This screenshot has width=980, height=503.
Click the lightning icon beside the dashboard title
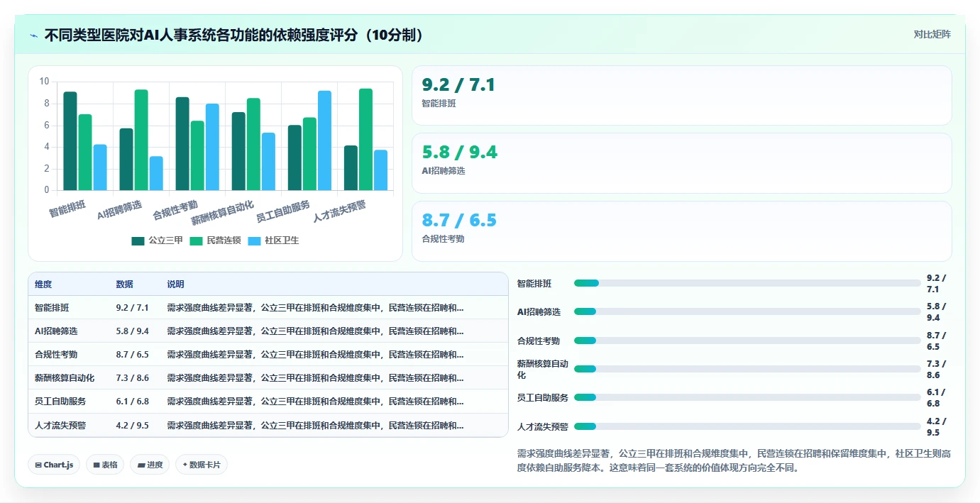coord(34,35)
